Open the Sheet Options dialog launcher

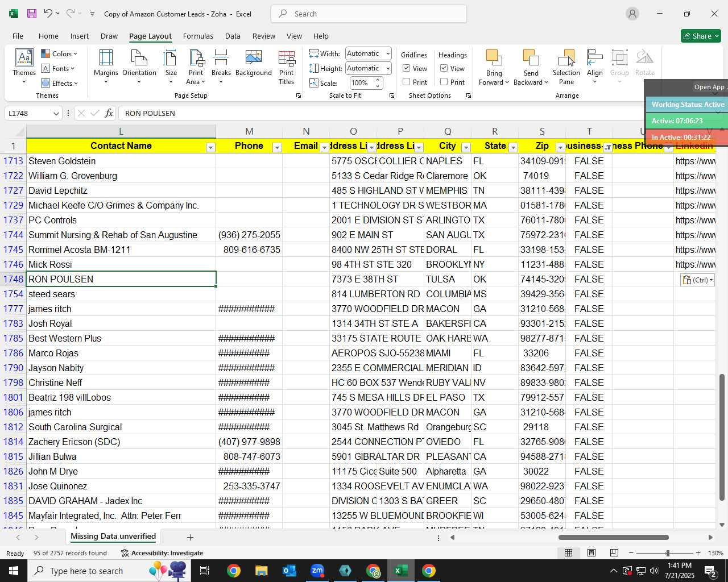(x=469, y=96)
